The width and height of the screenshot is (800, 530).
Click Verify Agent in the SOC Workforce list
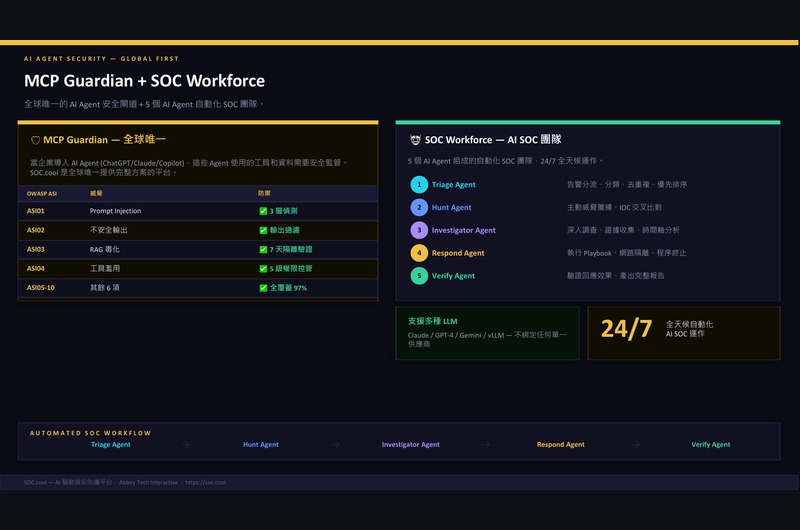point(454,276)
